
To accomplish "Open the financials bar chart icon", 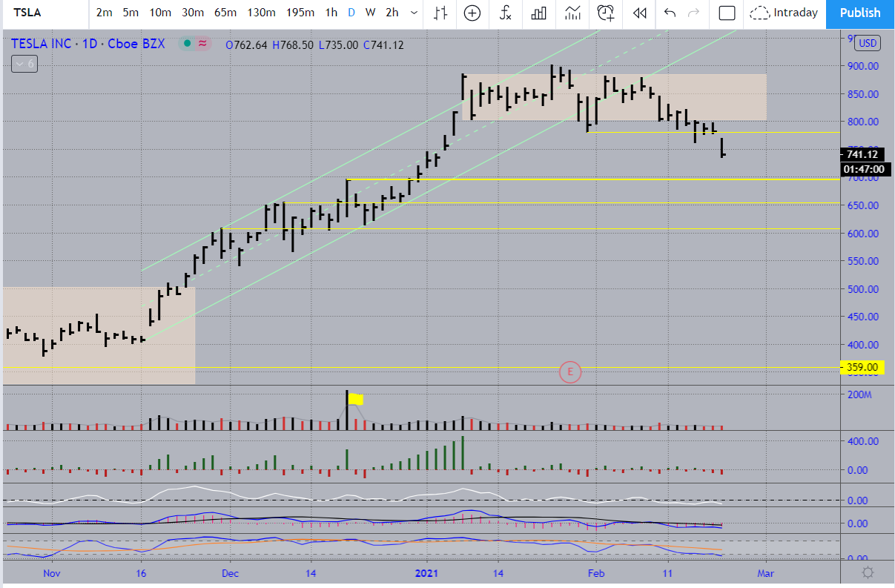I will click(x=539, y=13).
